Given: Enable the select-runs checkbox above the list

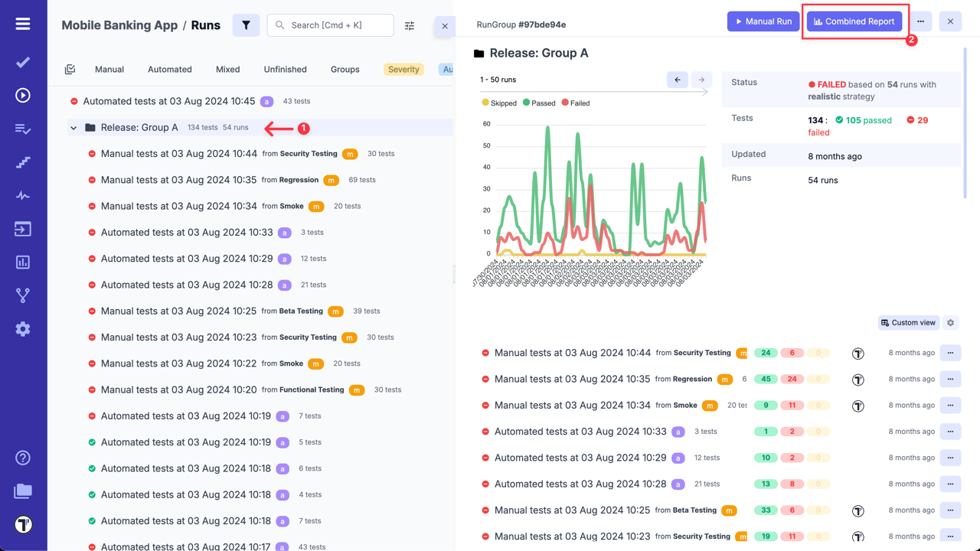Looking at the screenshot, I should (70, 69).
